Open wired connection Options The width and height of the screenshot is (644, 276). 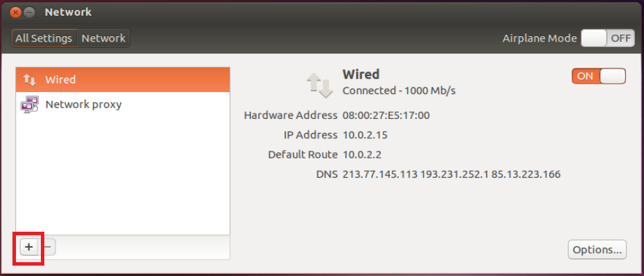tap(597, 250)
